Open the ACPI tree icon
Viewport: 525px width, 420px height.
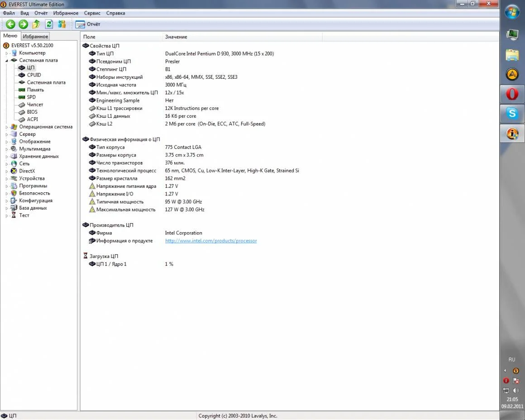[22, 119]
